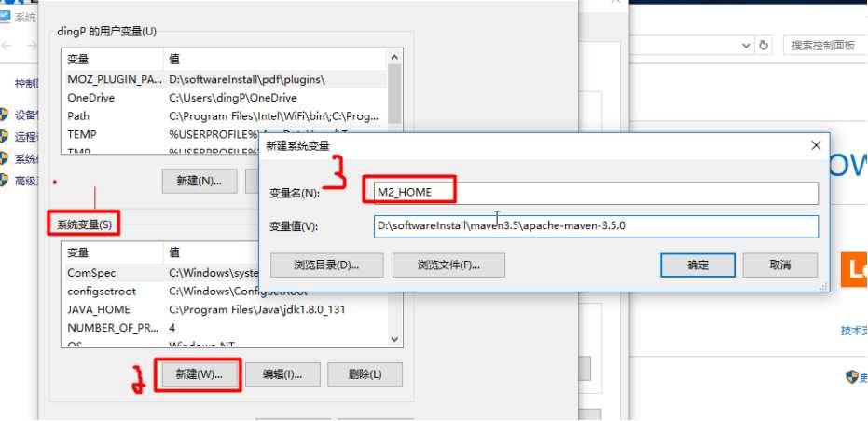Close the 新建系统变量 dialog with X

(x=816, y=146)
